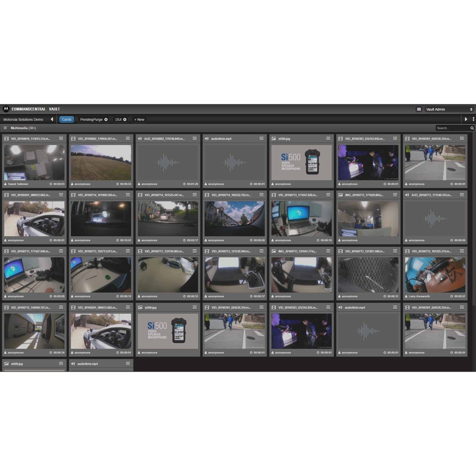
Task: Click the Multimedia panel list icon
Action: (5, 128)
